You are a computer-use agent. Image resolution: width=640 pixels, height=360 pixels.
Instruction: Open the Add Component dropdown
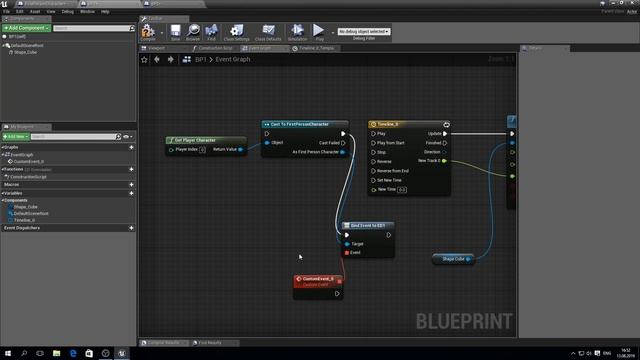point(27,28)
